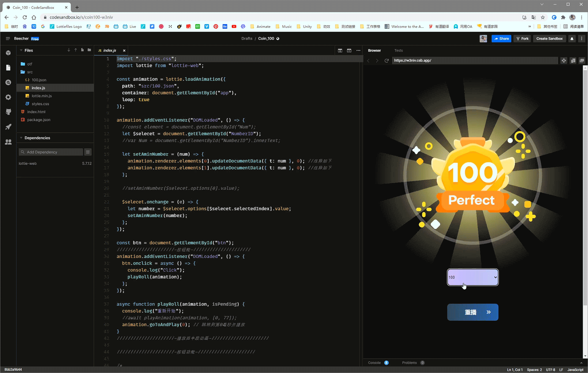Viewport: 588px width, 373px height.
Task: Open the 100 select dropdown in preview
Action: click(x=473, y=277)
